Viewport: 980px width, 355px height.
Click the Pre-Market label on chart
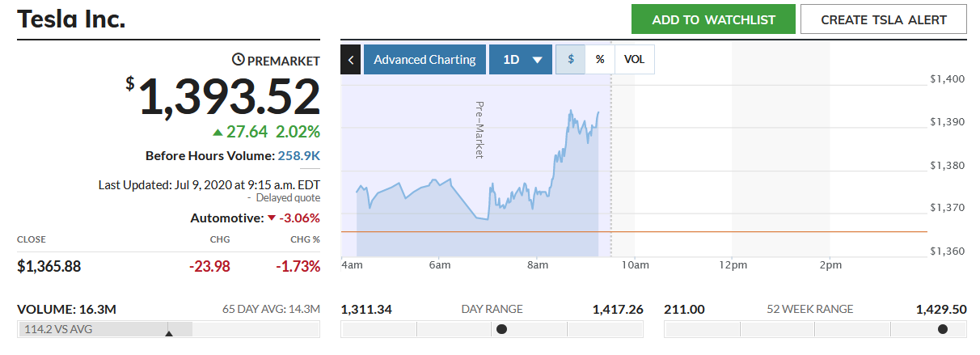(x=479, y=129)
